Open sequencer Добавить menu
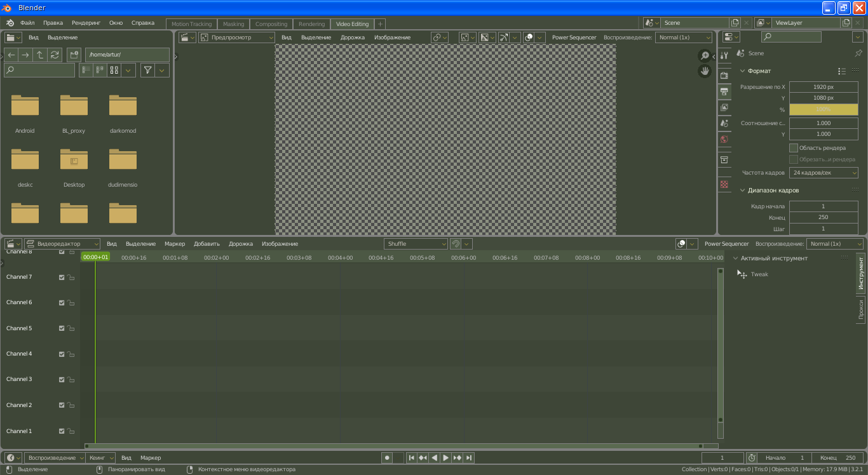 coord(207,244)
